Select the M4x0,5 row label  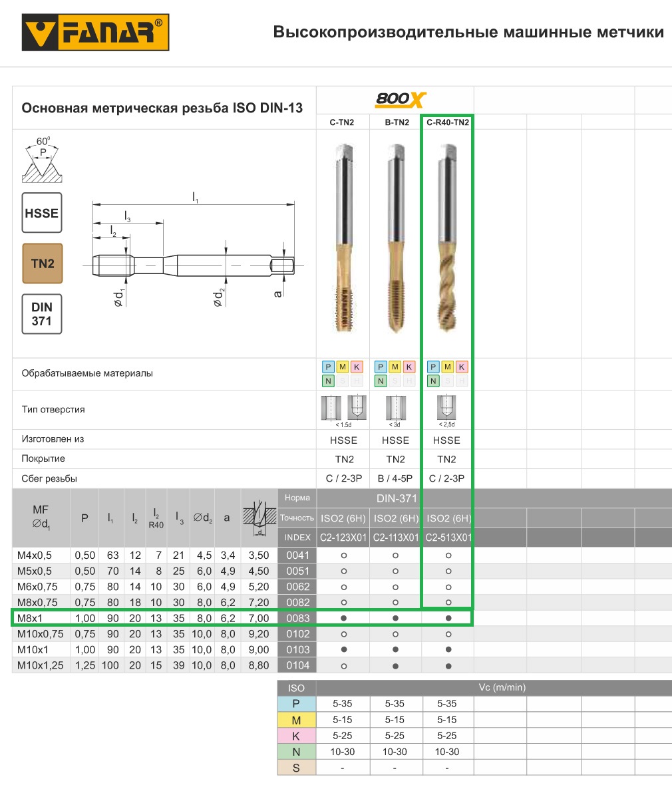click(35, 555)
